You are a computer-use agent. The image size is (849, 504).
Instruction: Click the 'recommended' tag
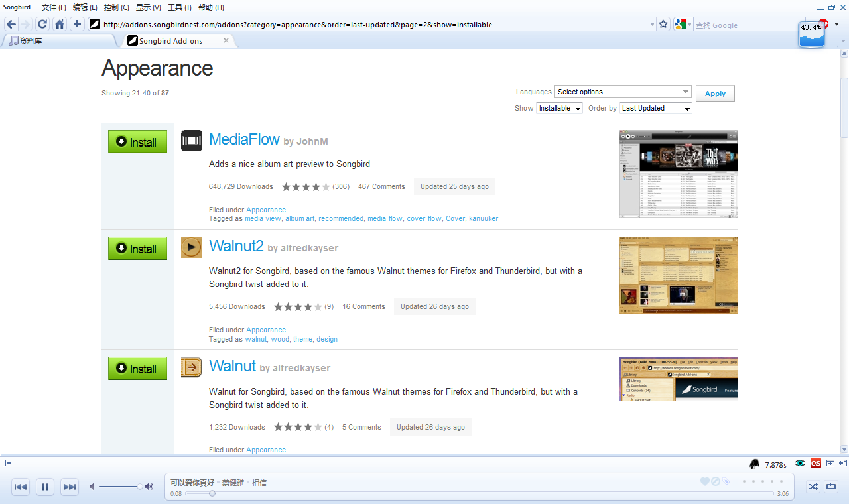(x=341, y=218)
